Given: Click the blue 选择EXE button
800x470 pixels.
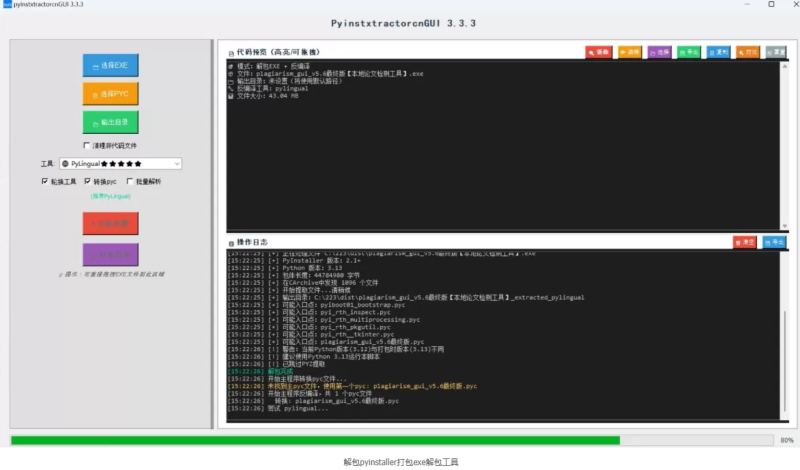Looking at the screenshot, I should [110, 65].
